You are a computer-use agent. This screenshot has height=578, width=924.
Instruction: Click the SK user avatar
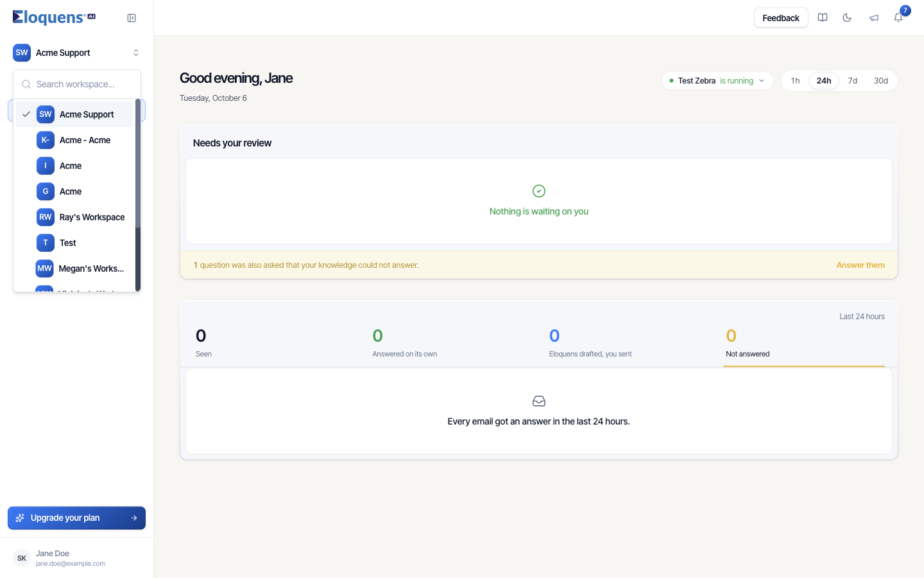[22, 558]
